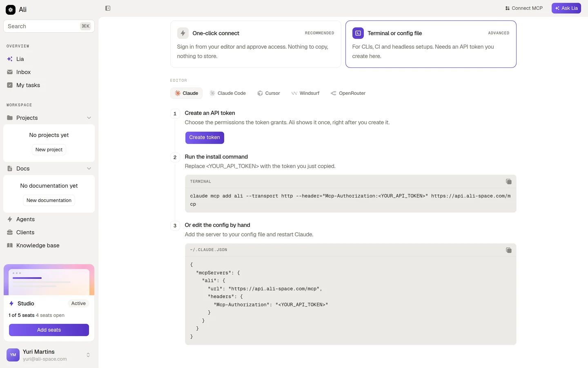Click the Search input field
The height and width of the screenshot is (368, 588).
49,26
